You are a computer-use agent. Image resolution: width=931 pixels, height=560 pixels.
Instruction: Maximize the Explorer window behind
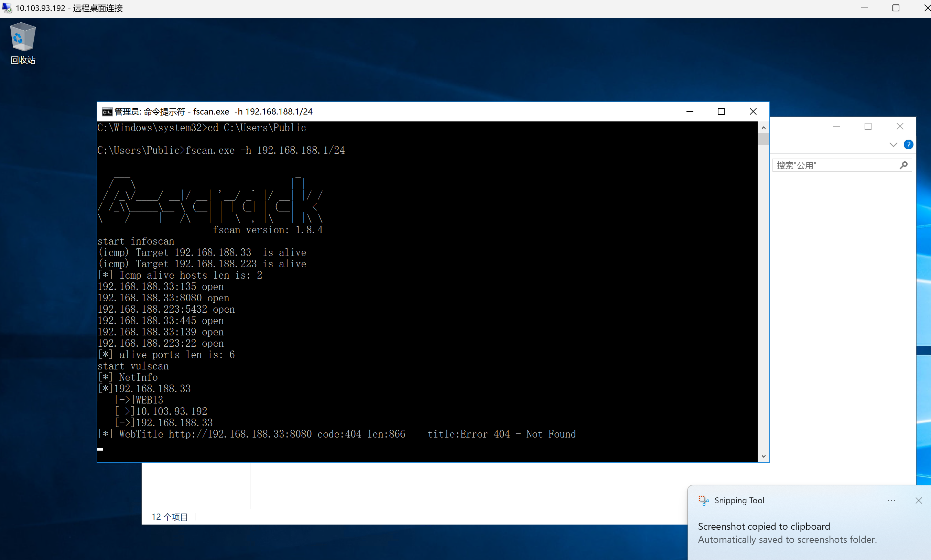[x=868, y=127]
